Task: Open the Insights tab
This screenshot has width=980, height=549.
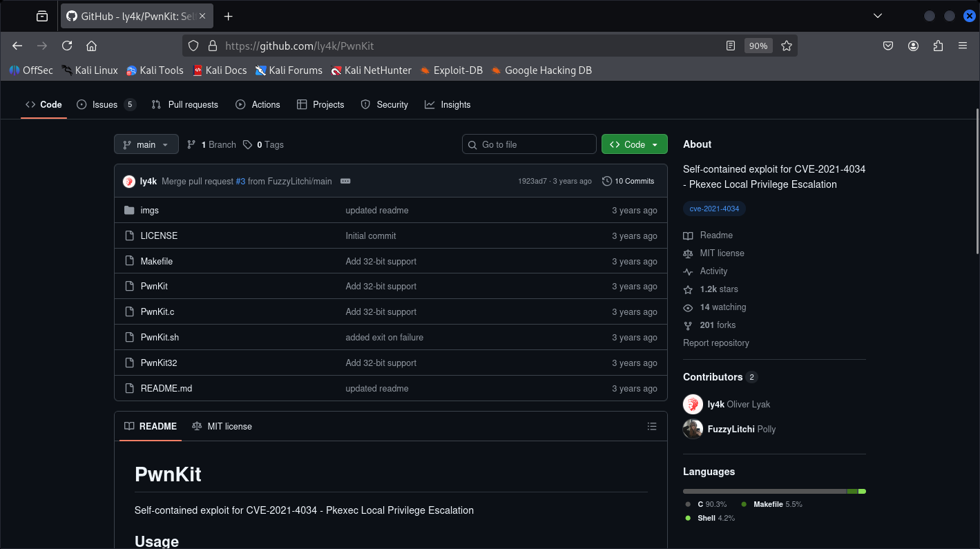Action: coord(448,104)
